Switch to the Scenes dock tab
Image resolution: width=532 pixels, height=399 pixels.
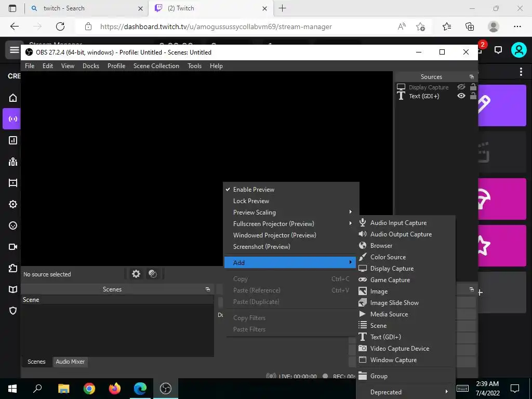point(36,362)
